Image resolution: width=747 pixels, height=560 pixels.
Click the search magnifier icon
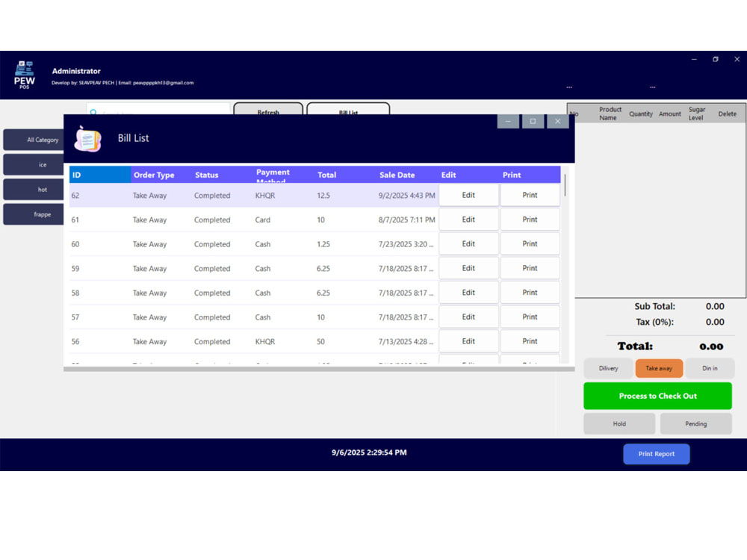[x=93, y=113]
